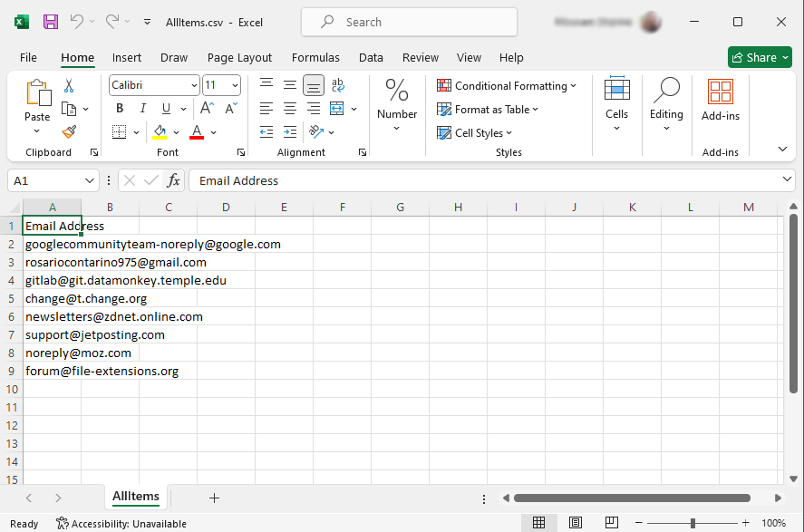
Task: Apply cell borders icon
Action: click(119, 132)
